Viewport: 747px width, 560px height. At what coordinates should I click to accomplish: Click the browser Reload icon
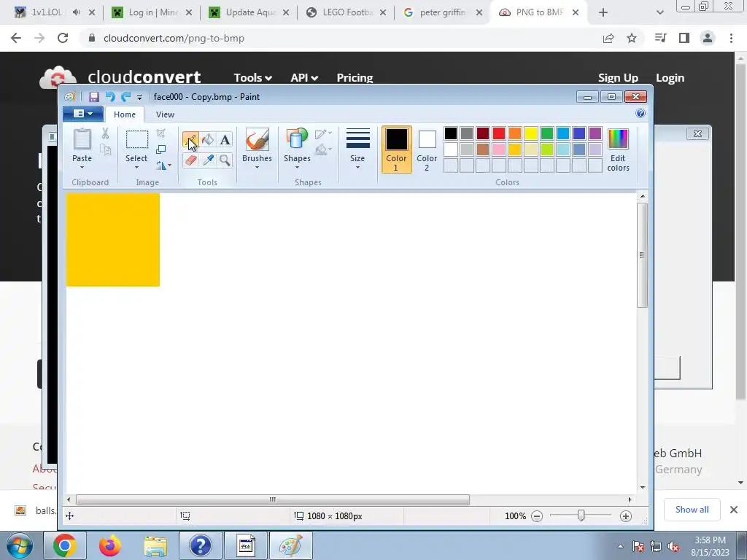pyautogui.click(x=63, y=38)
